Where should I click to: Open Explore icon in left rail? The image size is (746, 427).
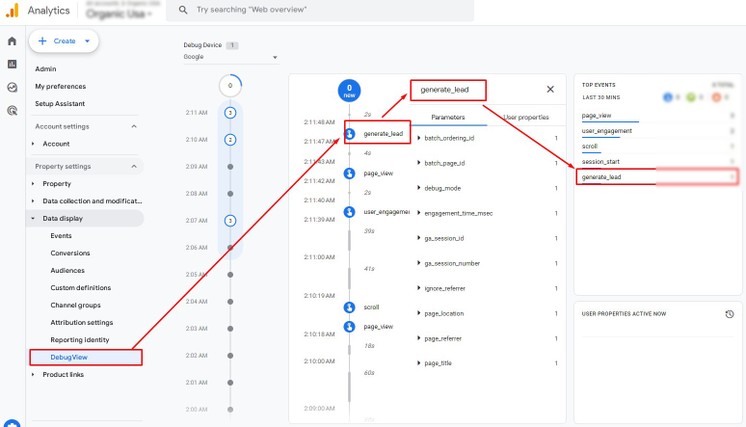[12, 87]
